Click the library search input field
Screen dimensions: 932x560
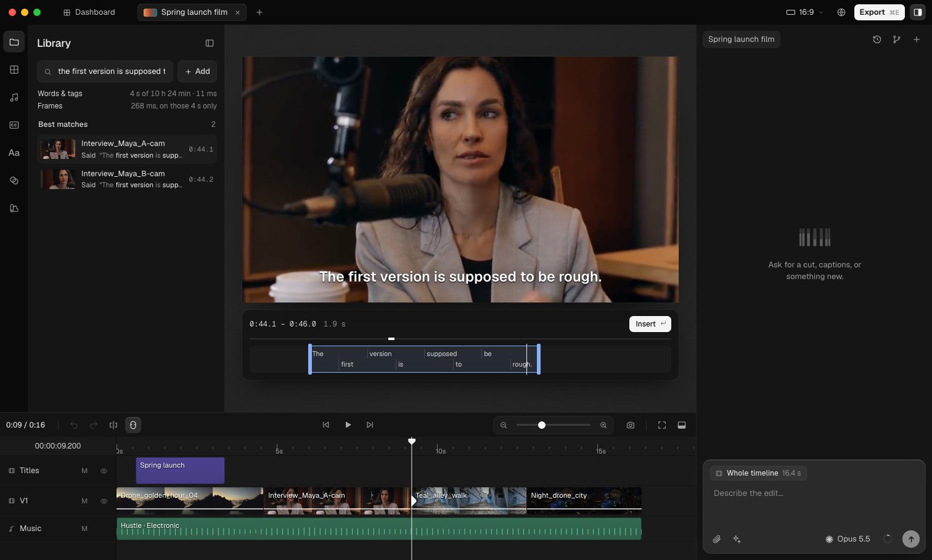[105, 71]
